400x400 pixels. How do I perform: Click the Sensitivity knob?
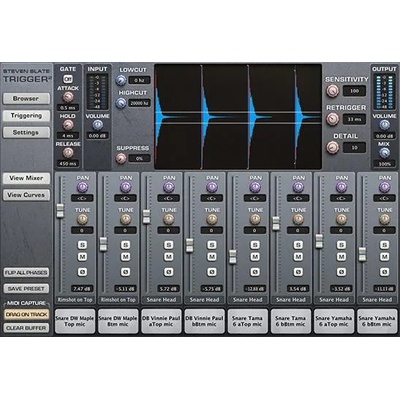(x=332, y=90)
